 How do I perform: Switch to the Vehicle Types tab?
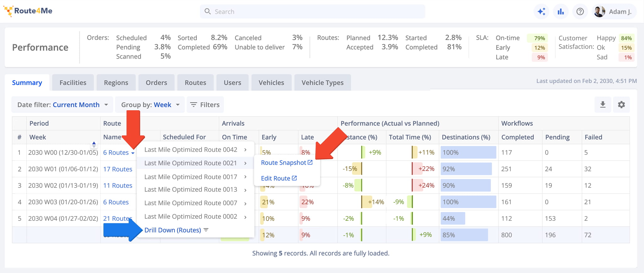323,83
